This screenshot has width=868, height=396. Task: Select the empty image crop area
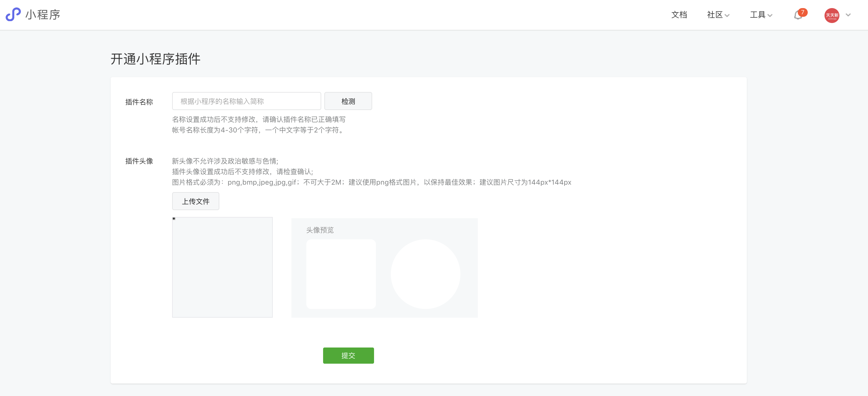coord(222,267)
